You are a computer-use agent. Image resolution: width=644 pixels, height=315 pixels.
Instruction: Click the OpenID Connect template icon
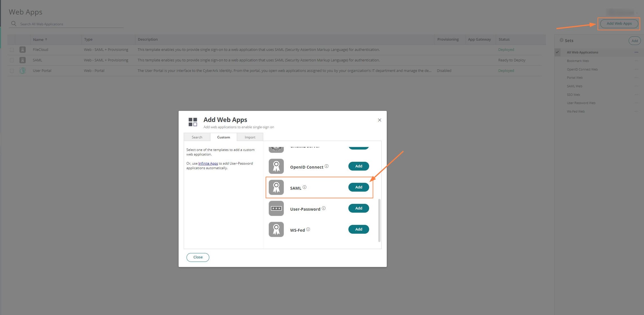(276, 166)
